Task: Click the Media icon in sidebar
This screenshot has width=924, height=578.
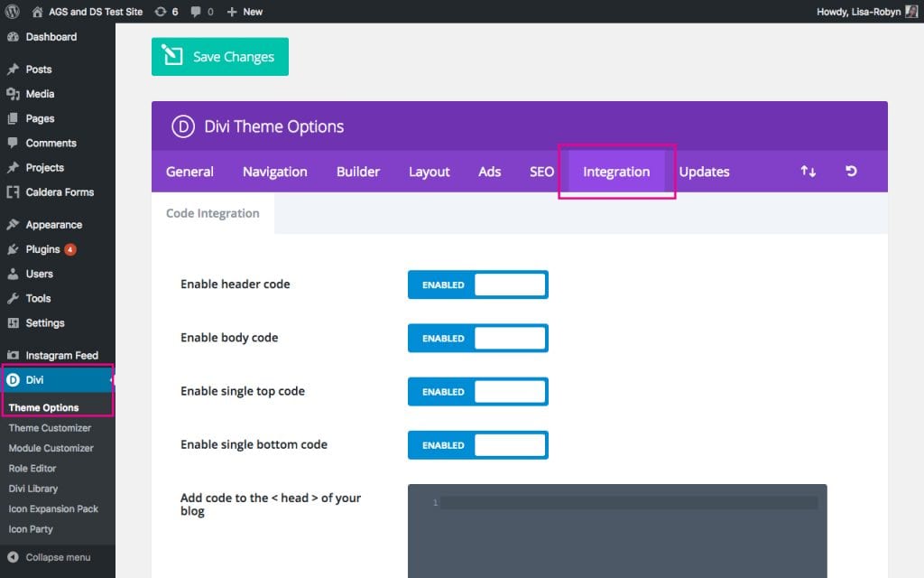Action: [13, 94]
